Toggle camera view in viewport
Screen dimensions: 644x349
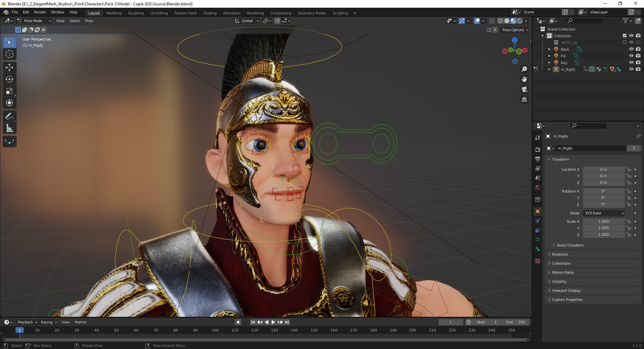click(x=524, y=90)
